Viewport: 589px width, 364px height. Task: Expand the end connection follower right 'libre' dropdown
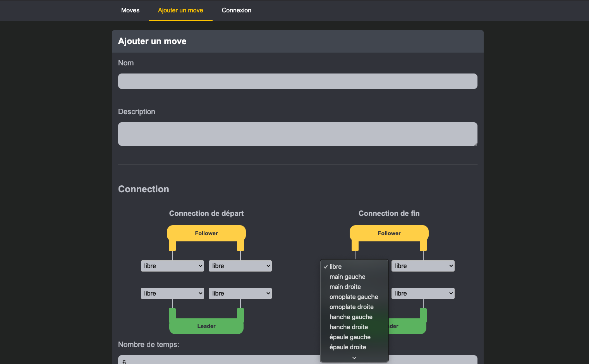[423, 266]
